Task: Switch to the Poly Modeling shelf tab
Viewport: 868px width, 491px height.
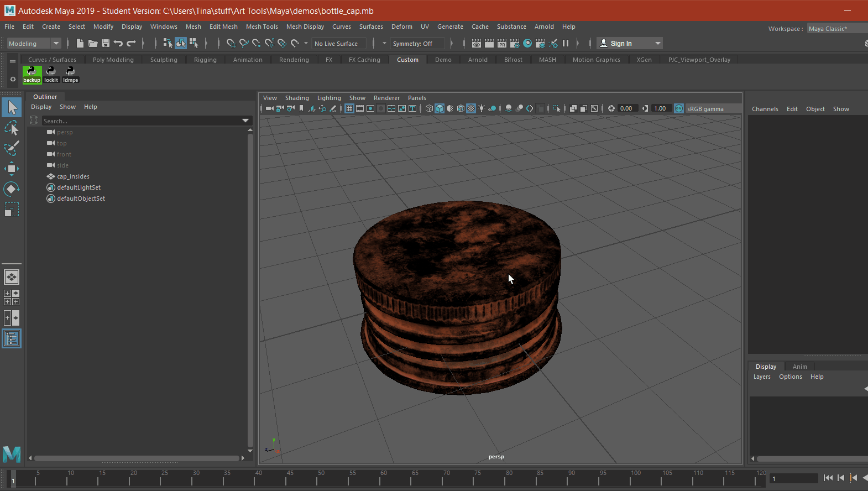Action: (x=113, y=60)
